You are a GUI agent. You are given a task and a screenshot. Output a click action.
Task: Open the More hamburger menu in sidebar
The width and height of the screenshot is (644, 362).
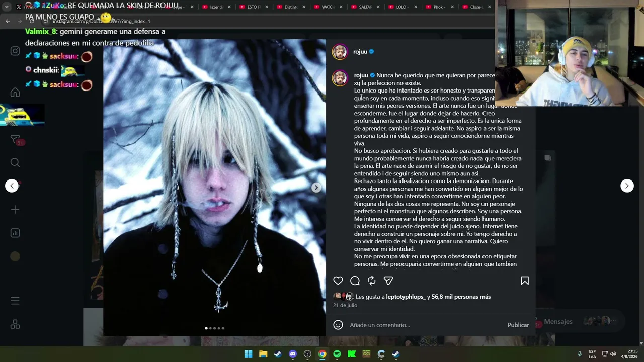click(15, 301)
